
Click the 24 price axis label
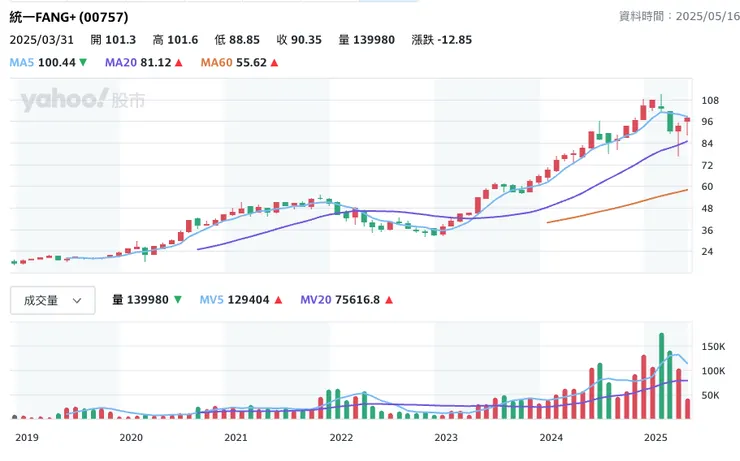(707, 251)
